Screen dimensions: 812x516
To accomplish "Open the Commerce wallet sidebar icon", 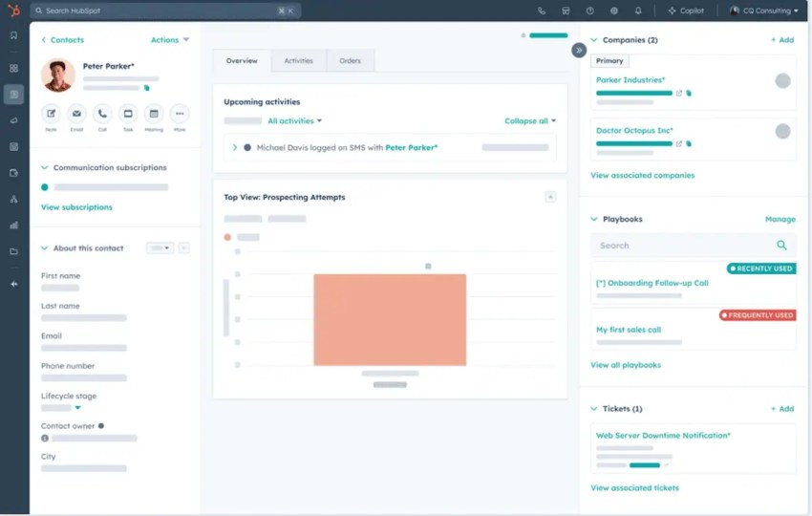I will coord(14,173).
